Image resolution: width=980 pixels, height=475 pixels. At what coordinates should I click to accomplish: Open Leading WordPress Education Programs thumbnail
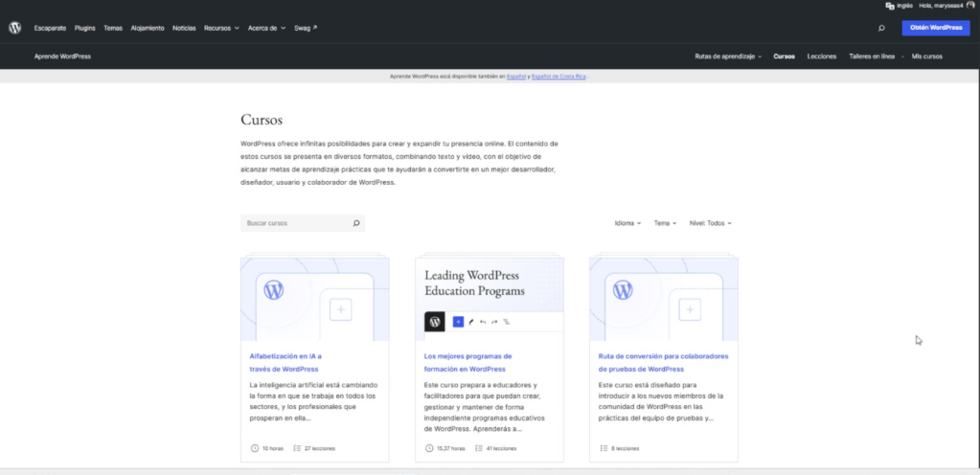click(489, 299)
